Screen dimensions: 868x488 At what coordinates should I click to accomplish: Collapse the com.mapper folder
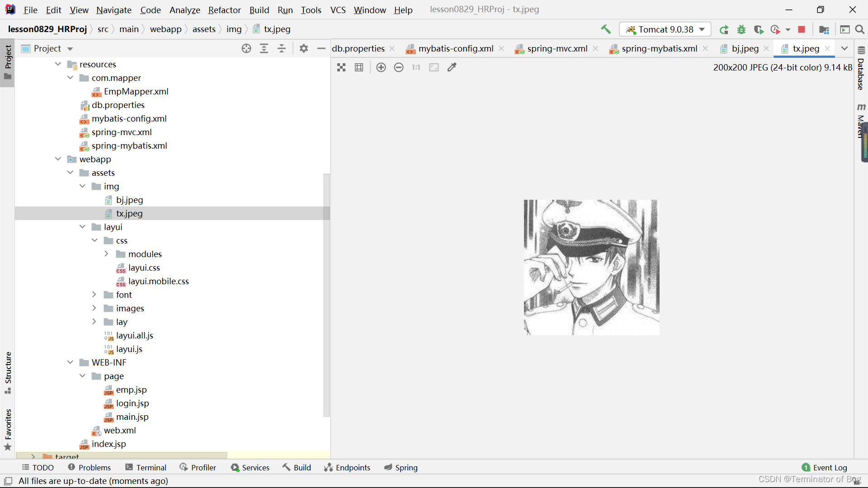70,78
